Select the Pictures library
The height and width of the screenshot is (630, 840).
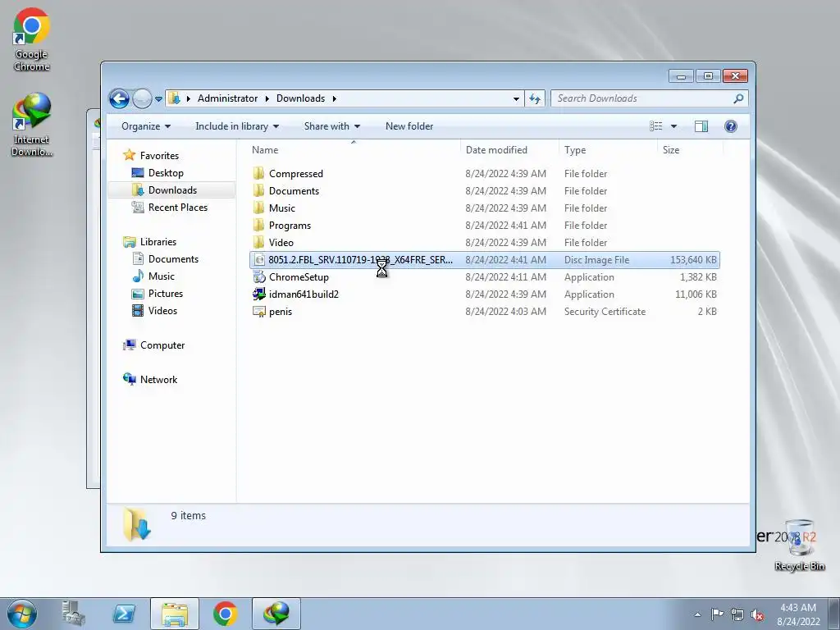click(166, 294)
